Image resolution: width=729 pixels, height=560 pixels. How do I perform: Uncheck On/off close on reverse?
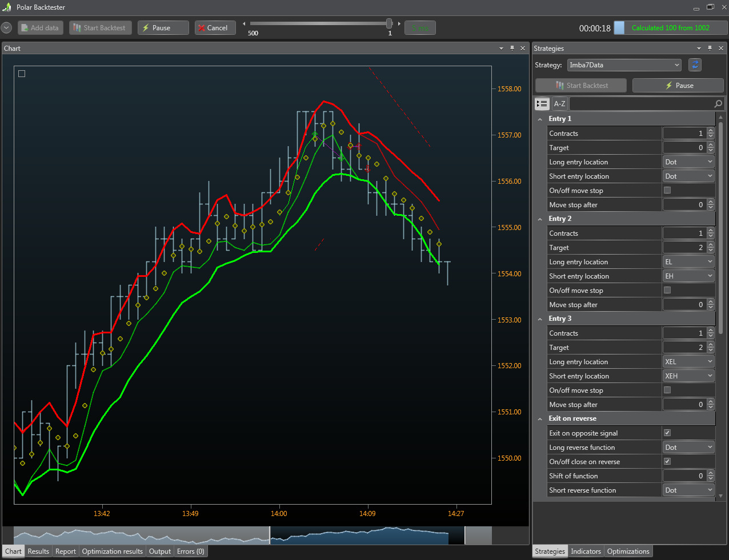coord(667,461)
